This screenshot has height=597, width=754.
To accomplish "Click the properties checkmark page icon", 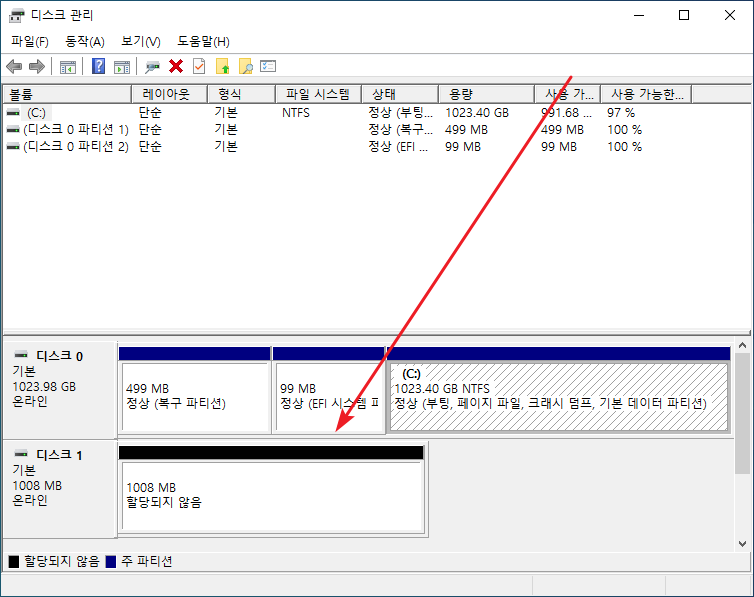I will click(x=199, y=66).
